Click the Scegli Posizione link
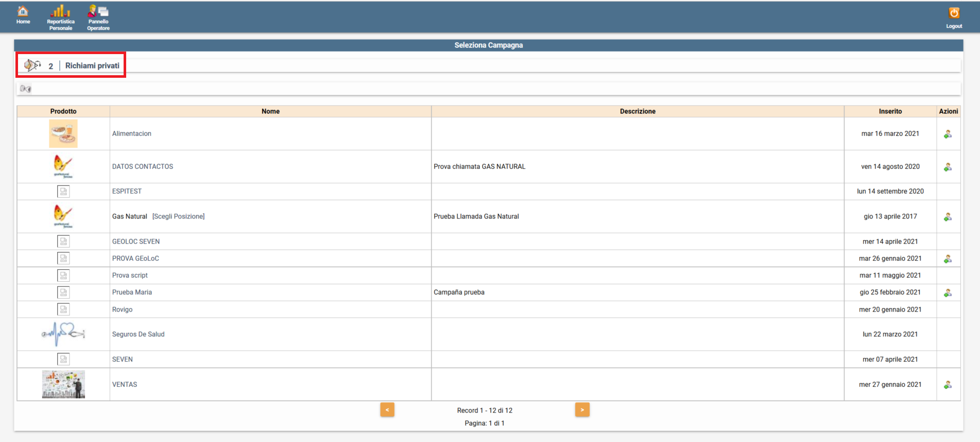 point(178,216)
